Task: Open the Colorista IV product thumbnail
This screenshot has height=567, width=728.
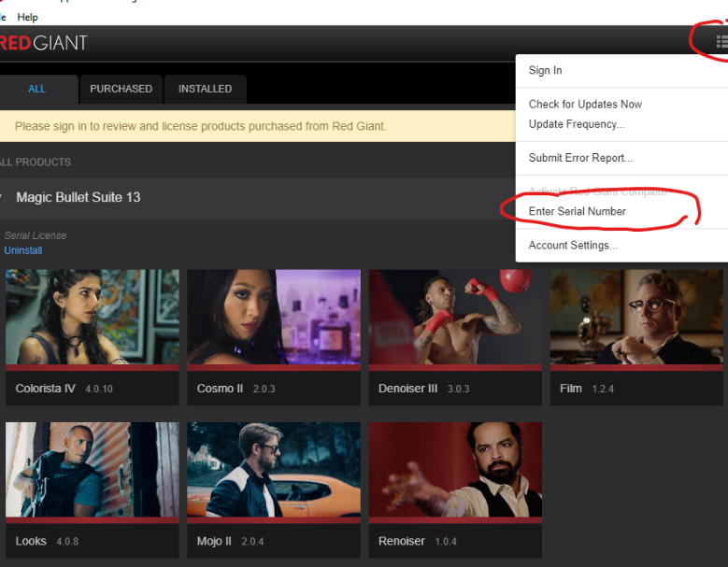Action: tap(92, 319)
